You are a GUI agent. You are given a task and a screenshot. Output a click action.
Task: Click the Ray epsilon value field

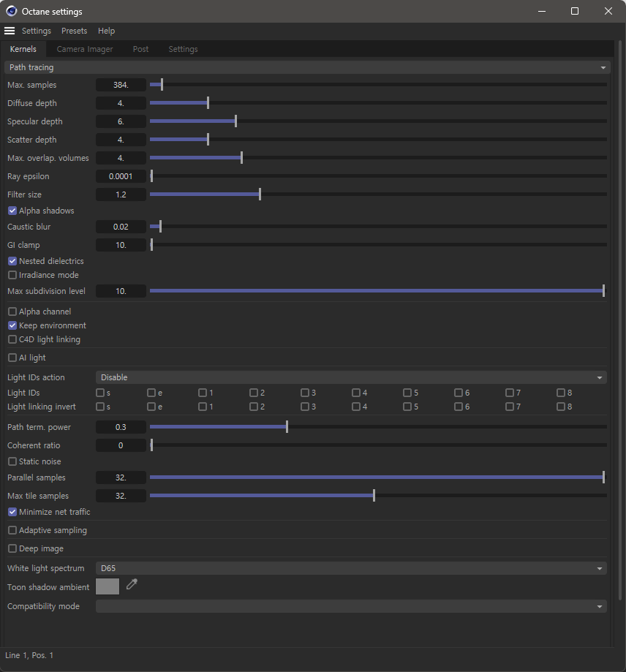(121, 176)
